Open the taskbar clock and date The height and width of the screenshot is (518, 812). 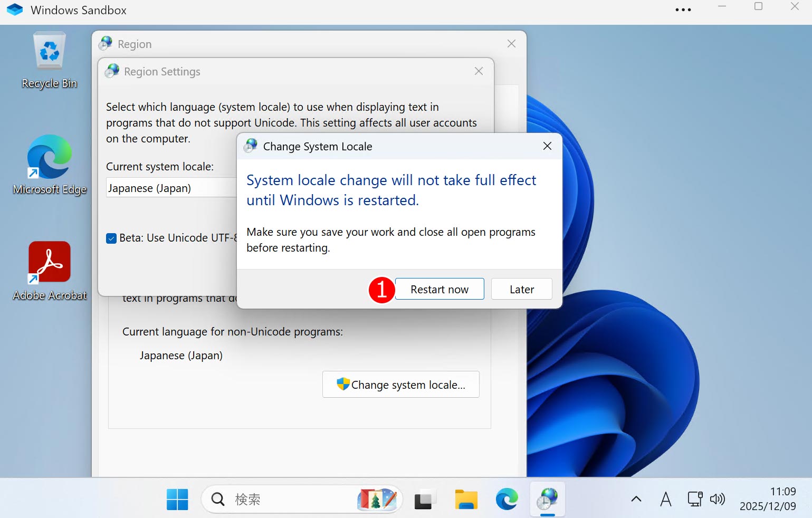pyautogui.click(x=768, y=499)
